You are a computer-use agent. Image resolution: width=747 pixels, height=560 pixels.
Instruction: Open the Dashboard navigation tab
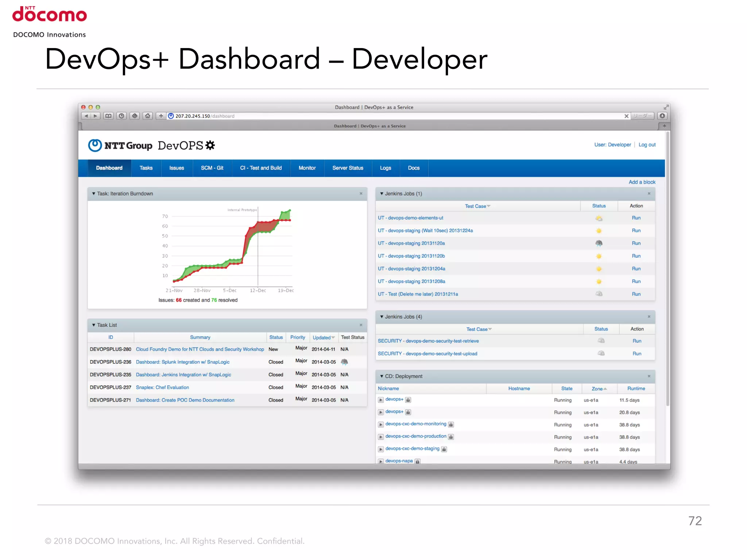click(x=109, y=168)
